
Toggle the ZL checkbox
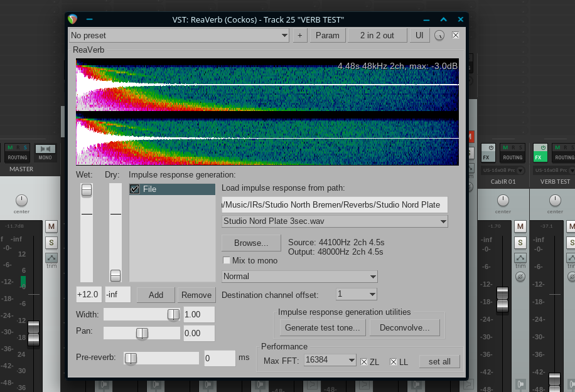click(364, 362)
